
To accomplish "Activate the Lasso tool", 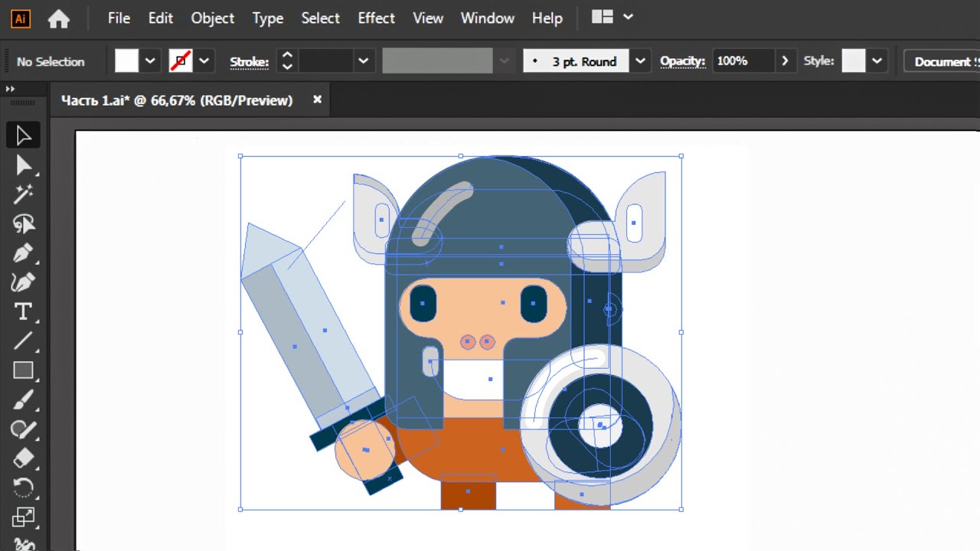I will (x=23, y=223).
